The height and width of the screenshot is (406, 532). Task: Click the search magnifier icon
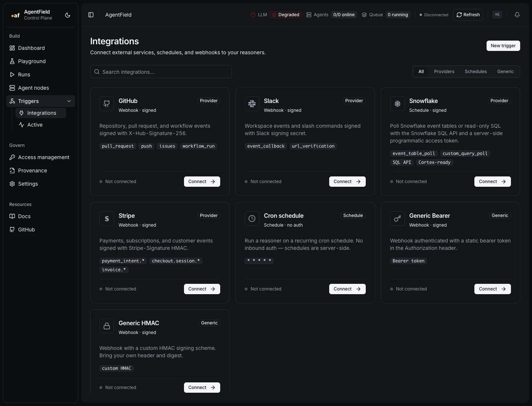[97, 72]
